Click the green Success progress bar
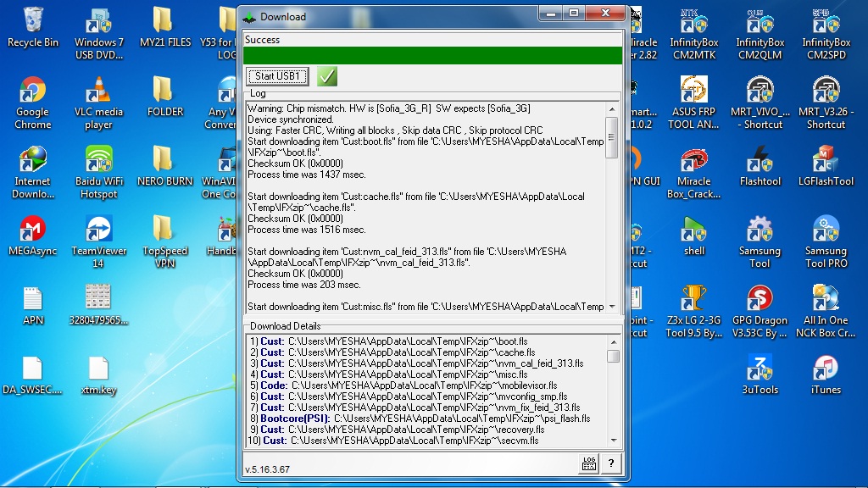 point(432,55)
